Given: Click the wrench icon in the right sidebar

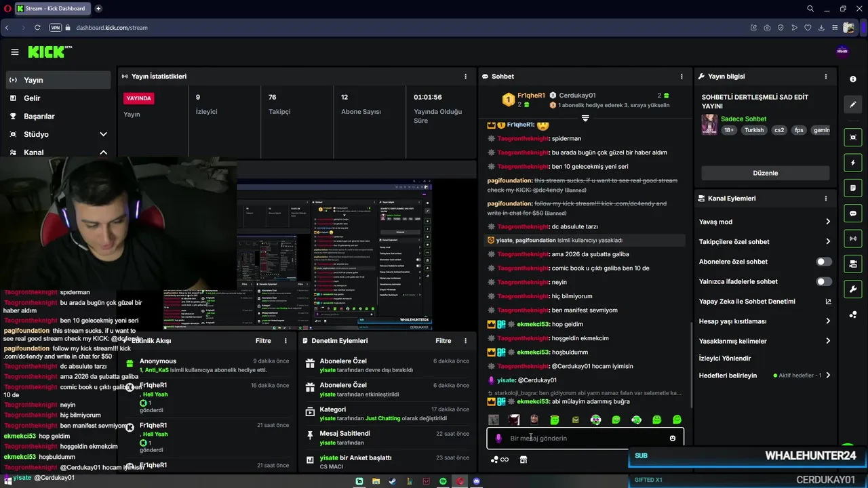Looking at the screenshot, I should 853,289.
